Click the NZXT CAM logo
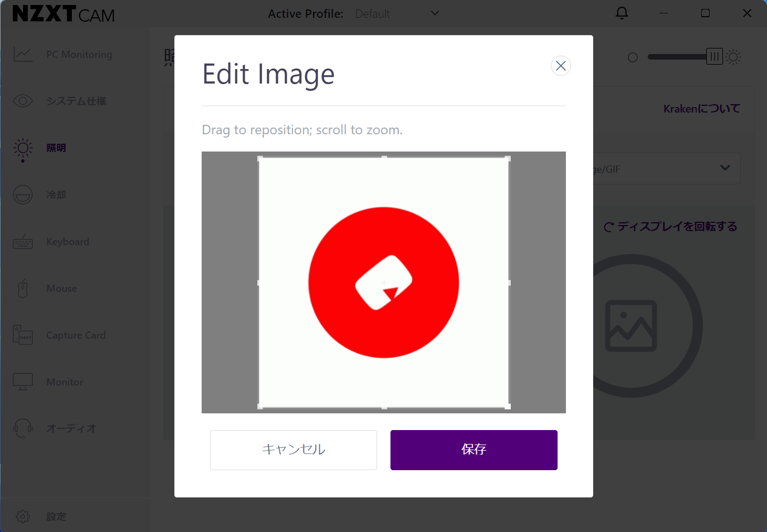767x532 pixels. point(63,13)
